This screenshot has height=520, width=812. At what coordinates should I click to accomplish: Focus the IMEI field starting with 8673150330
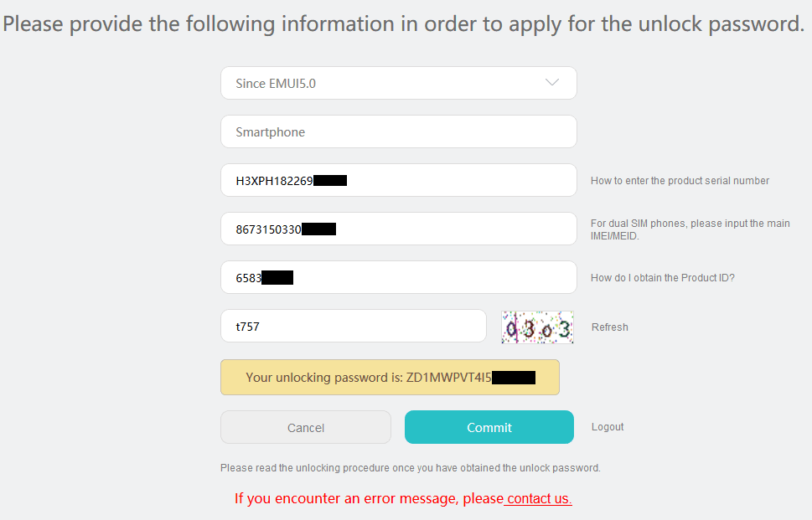[x=399, y=229]
